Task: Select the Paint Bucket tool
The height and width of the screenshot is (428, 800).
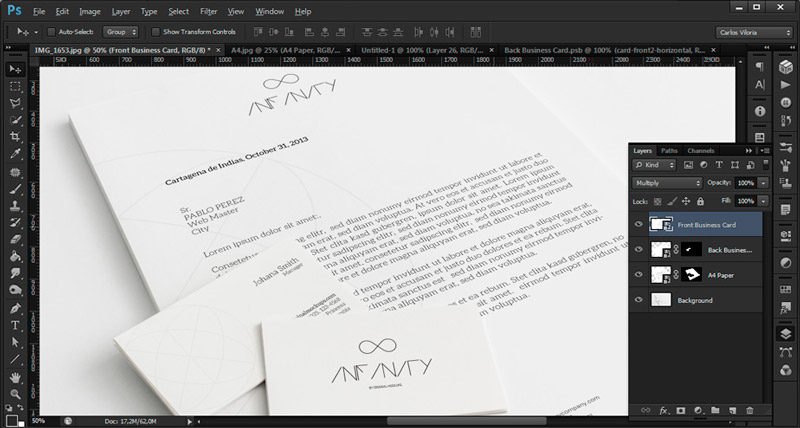Action: 15,256
